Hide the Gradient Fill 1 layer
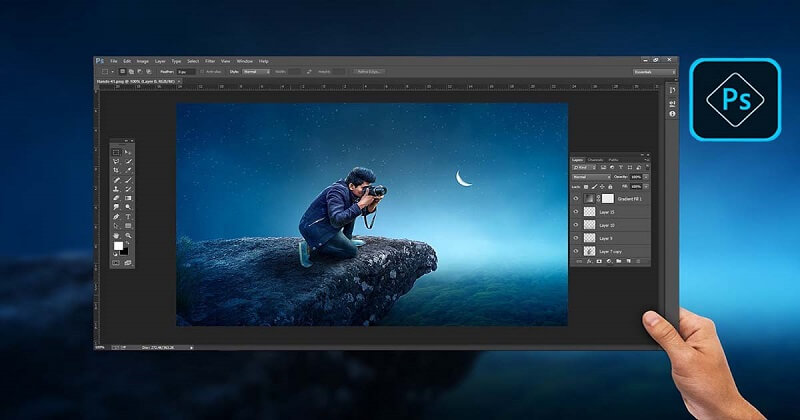The width and height of the screenshot is (800, 420). [576, 199]
